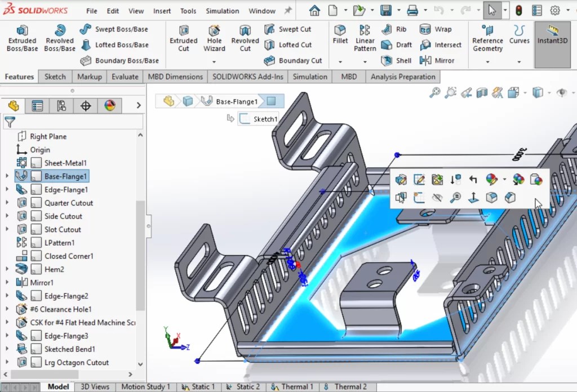Open the PropertyManager tab icon
577x392 pixels.
(x=37, y=106)
